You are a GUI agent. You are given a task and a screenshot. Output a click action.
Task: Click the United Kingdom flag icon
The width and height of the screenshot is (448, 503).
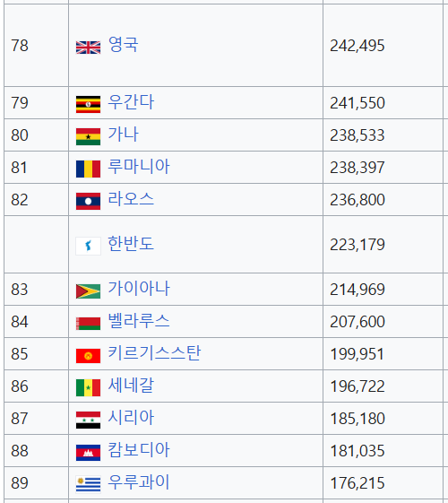pyautogui.click(x=88, y=48)
